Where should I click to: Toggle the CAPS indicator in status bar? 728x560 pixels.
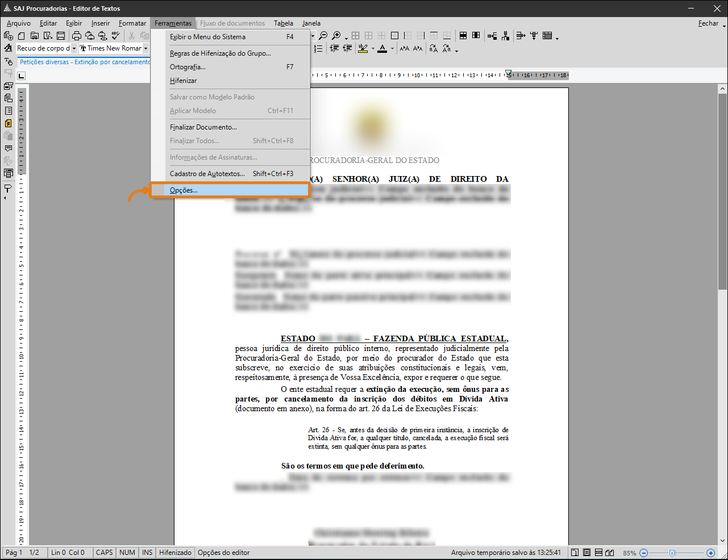[x=104, y=553]
